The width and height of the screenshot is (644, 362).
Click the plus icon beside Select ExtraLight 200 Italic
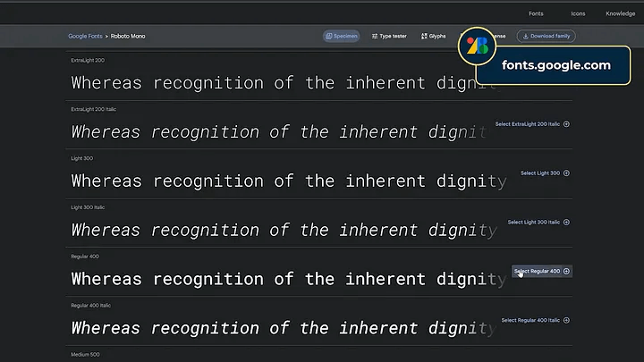tap(566, 124)
